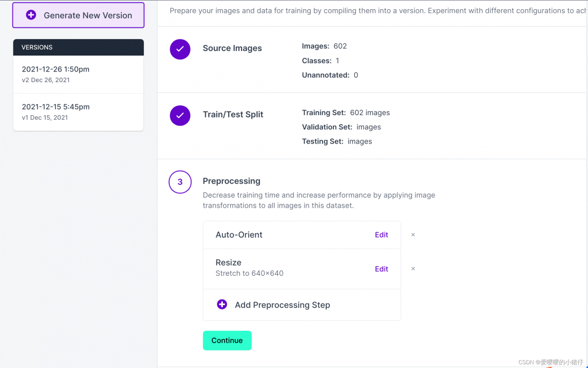
Task: Remove the Auto-Orient step with its X
Action: 413,234
